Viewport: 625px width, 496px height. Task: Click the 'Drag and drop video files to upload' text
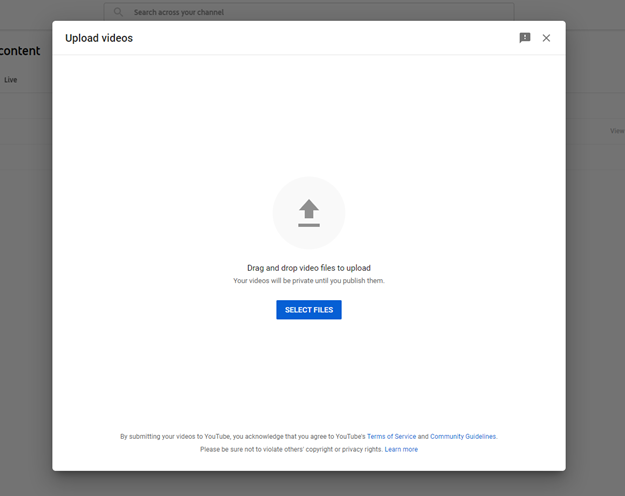tap(309, 268)
